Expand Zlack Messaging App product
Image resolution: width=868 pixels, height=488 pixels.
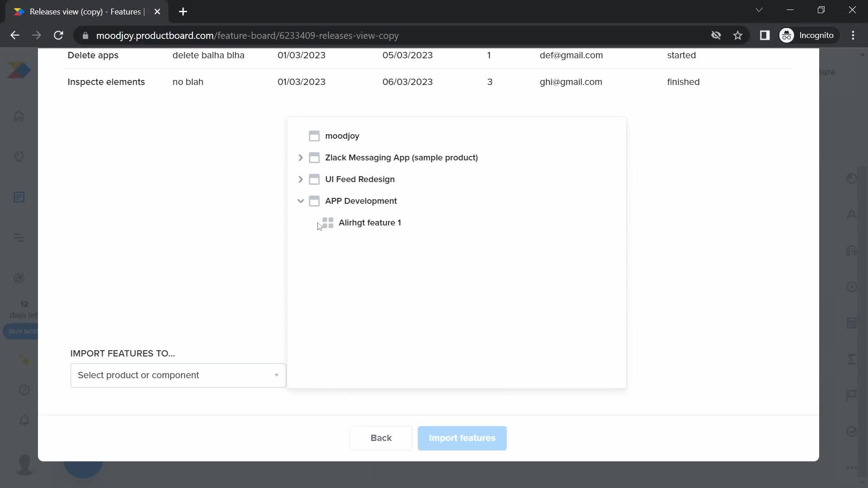[x=301, y=158]
